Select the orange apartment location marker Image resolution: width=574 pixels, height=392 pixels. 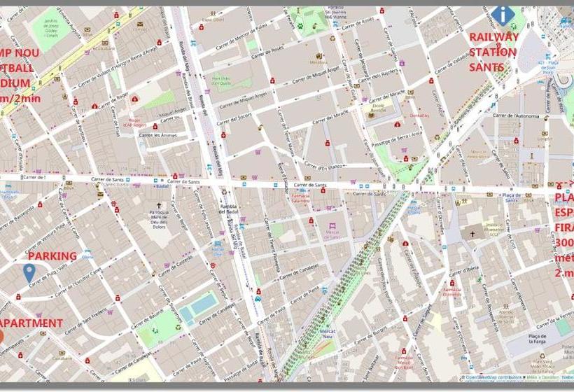tap(1, 335)
